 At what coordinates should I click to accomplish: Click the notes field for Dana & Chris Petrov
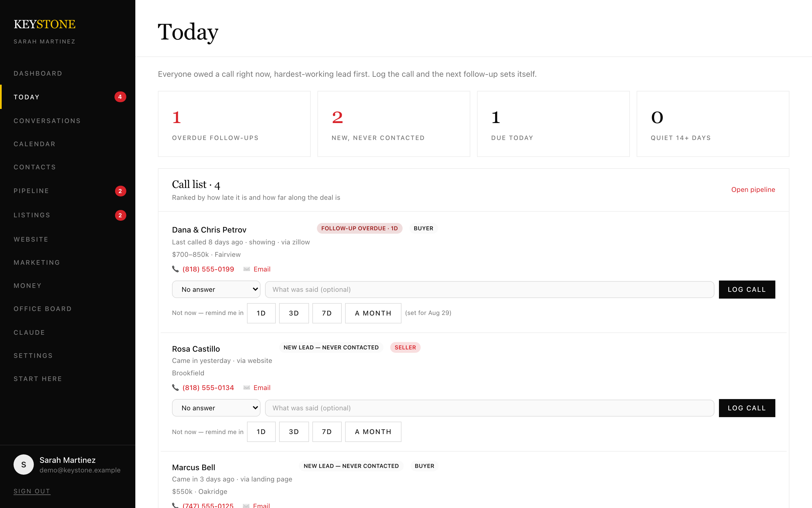[x=489, y=290]
